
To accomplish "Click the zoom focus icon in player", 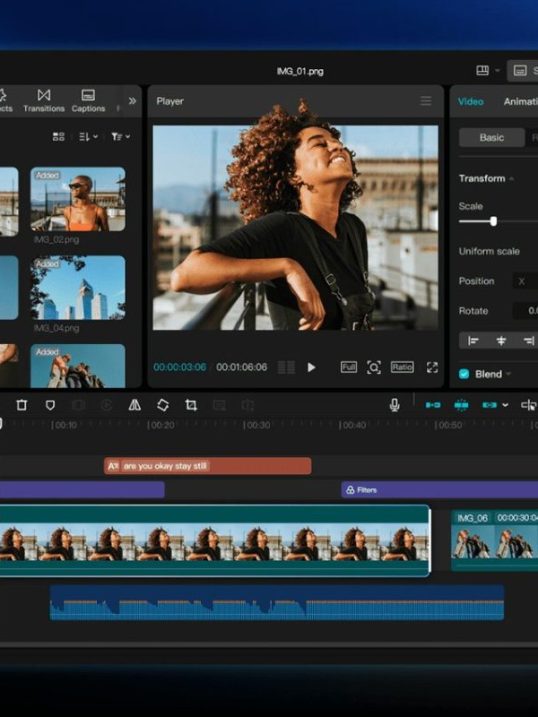I will coord(374,367).
